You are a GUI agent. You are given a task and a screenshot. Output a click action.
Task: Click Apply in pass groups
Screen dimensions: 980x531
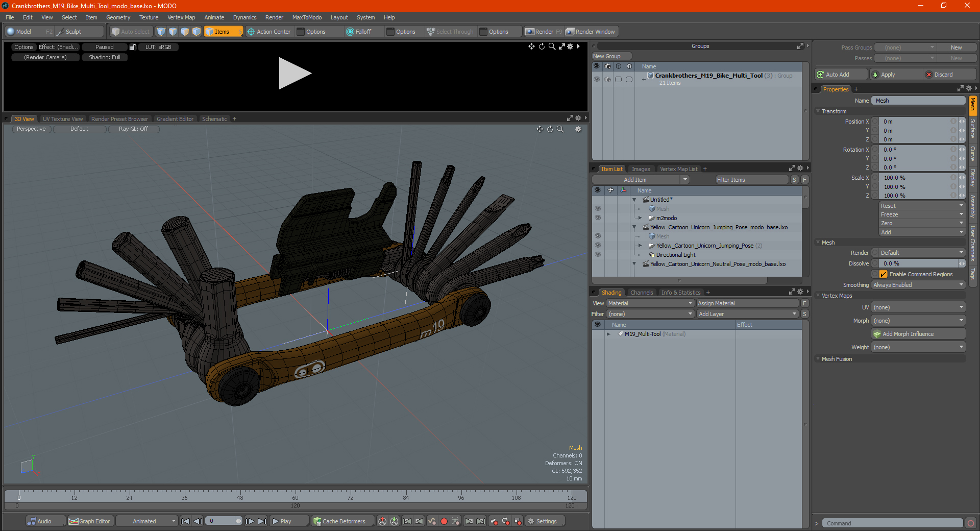click(x=896, y=75)
